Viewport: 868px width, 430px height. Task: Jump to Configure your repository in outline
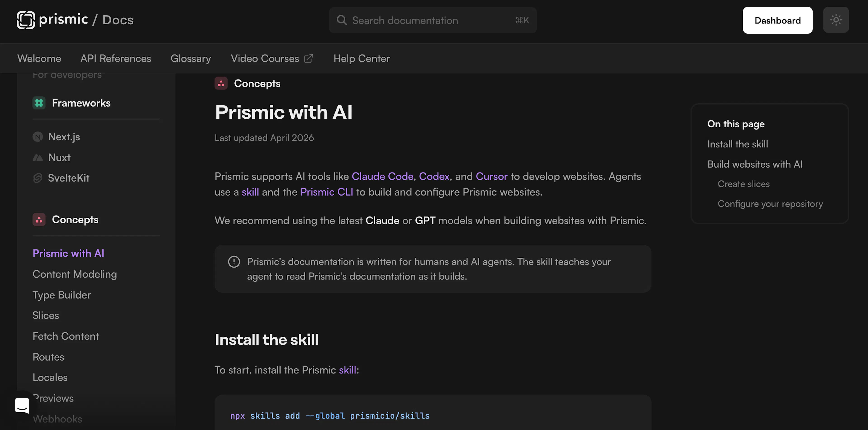point(770,204)
